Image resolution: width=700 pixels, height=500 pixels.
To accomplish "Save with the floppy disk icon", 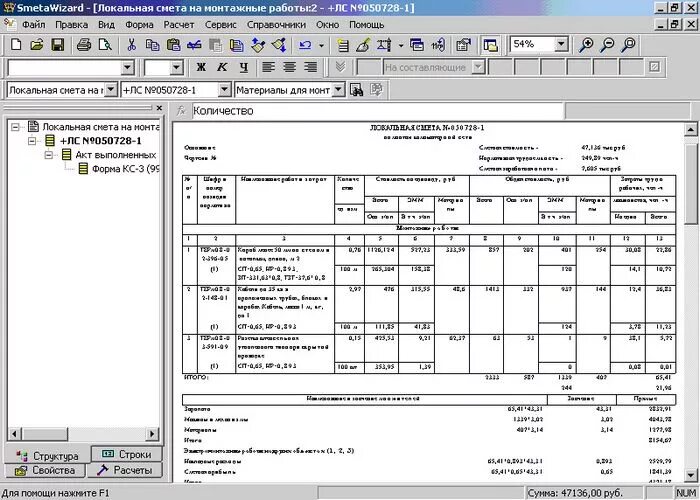I will coord(58,45).
